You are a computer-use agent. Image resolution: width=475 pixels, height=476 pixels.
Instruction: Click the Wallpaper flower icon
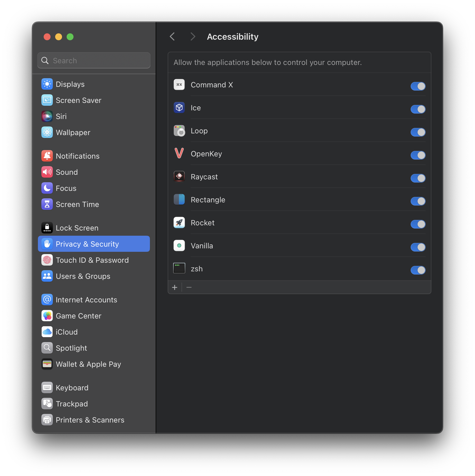(47, 133)
